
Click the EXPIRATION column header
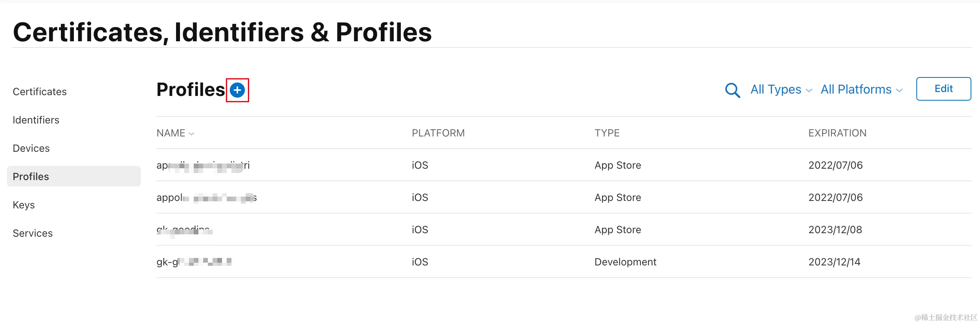coord(837,133)
